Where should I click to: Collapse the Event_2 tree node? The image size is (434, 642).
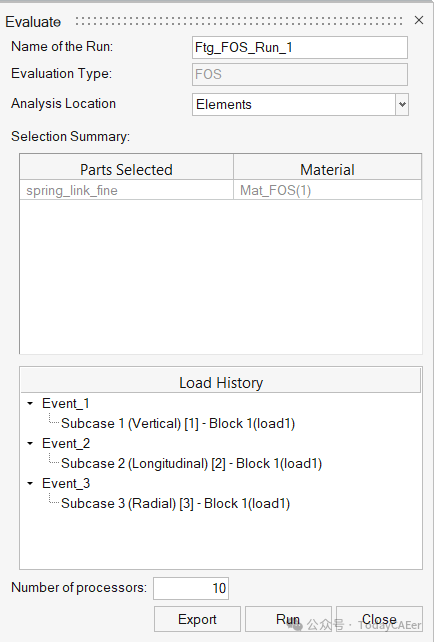pyautogui.click(x=30, y=443)
